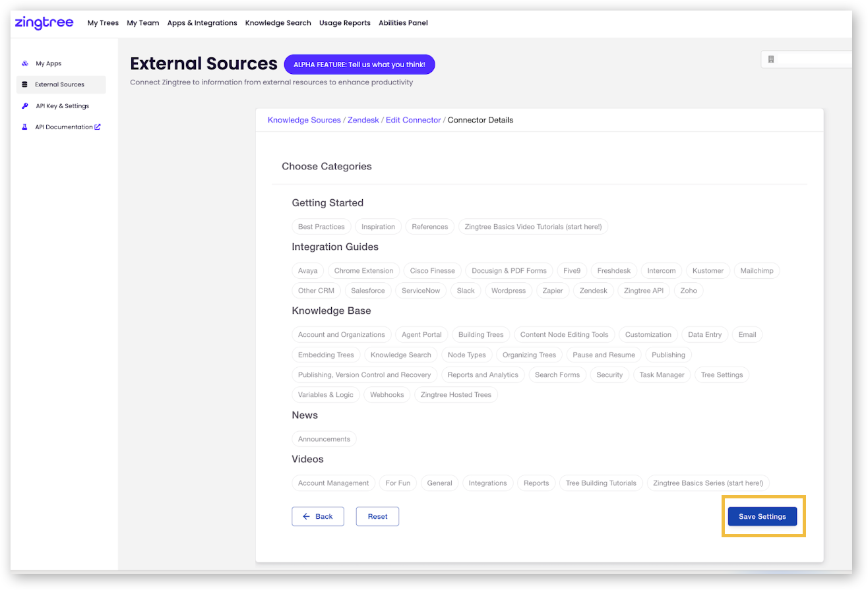Select the Freshdesk chip

click(x=613, y=271)
